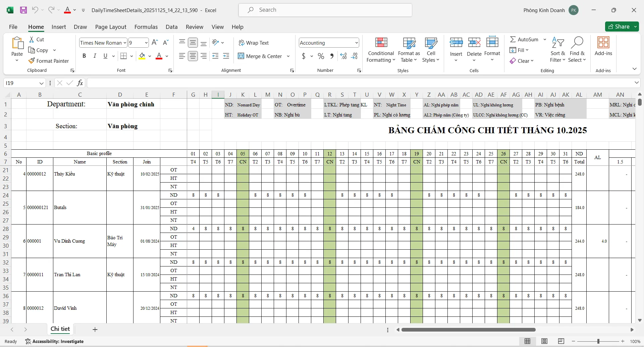Click the Save icon in the title bar
The width and height of the screenshot is (644, 347).
[23, 10]
